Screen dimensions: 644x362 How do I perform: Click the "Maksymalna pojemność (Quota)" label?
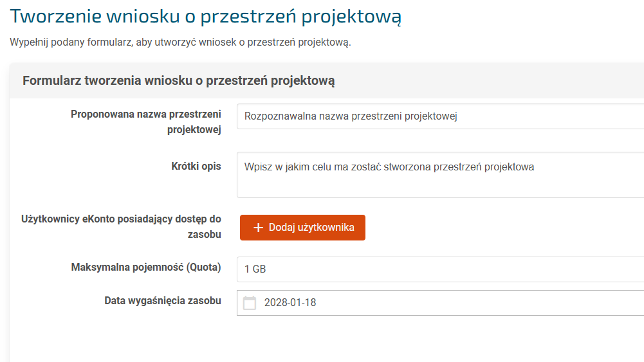[x=146, y=267]
